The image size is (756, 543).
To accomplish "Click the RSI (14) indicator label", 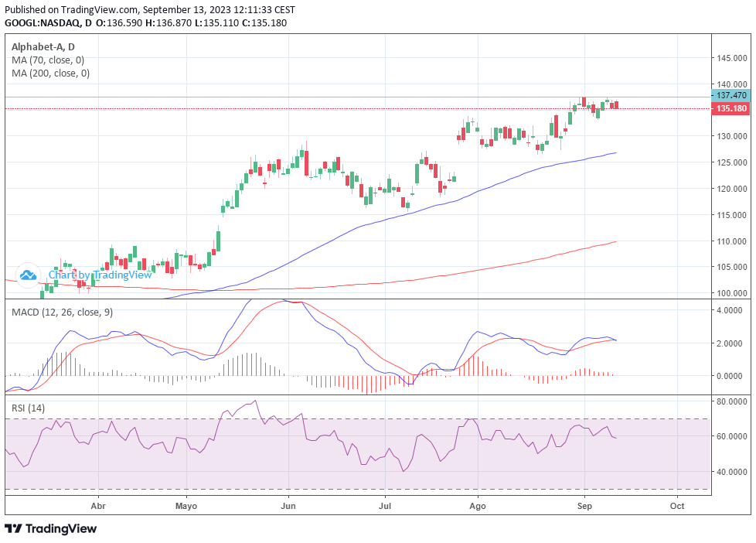I will click(x=28, y=408).
